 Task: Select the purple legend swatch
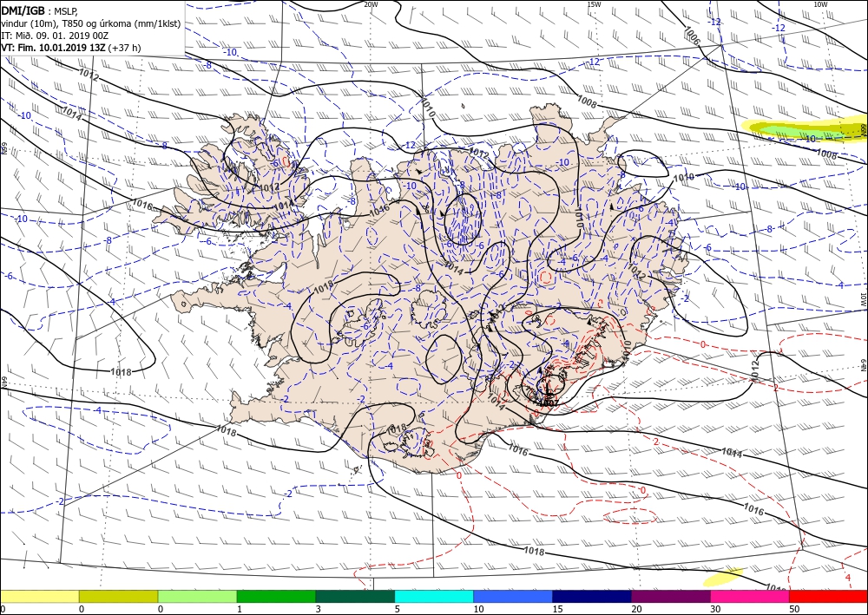click(x=671, y=596)
